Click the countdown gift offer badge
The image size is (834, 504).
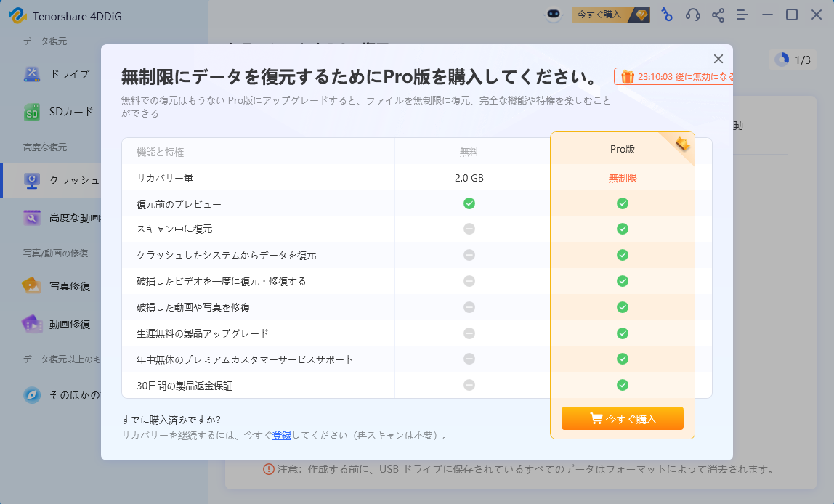[673, 76]
